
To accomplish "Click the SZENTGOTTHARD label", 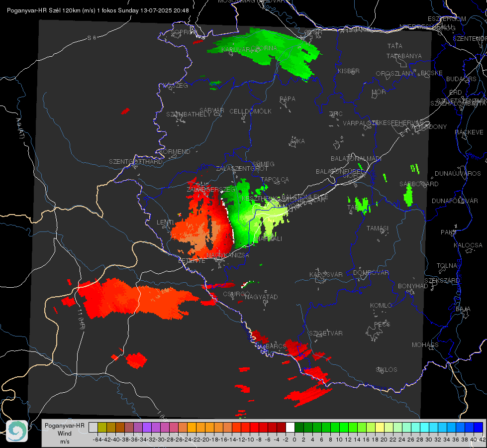I will tap(136, 162).
